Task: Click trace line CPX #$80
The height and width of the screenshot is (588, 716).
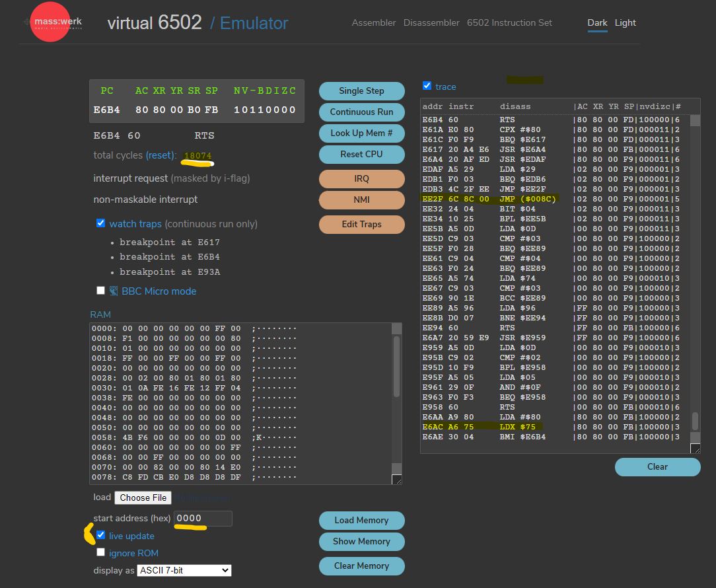Action: (551, 129)
